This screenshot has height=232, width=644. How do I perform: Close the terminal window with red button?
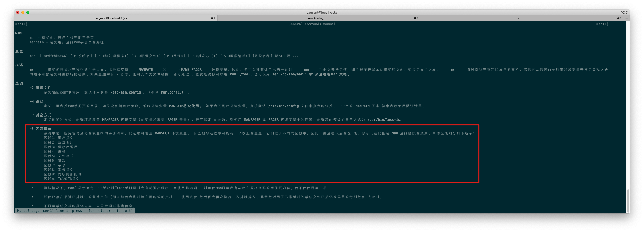coord(18,12)
